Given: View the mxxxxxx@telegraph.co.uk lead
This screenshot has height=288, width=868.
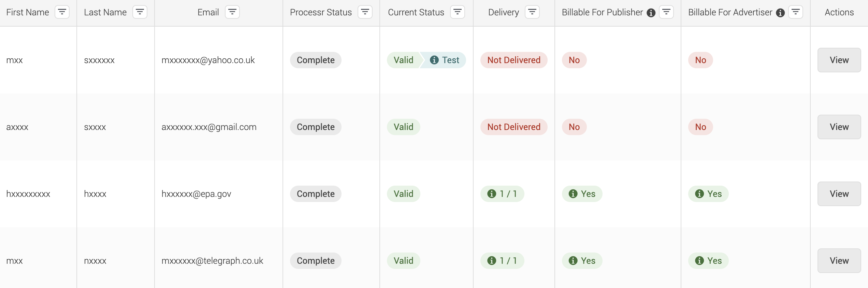Looking at the screenshot, I should 839,261.
